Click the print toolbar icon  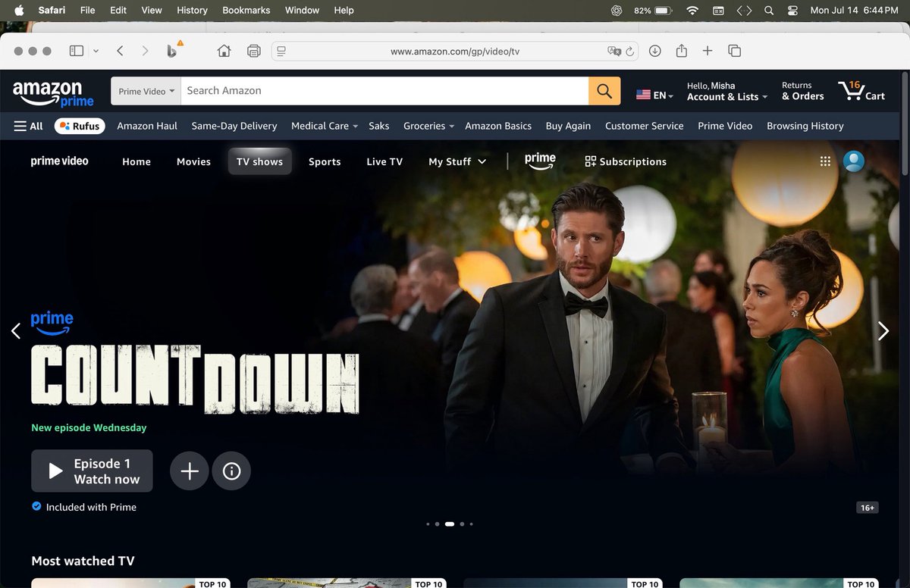tap(253, 51)
